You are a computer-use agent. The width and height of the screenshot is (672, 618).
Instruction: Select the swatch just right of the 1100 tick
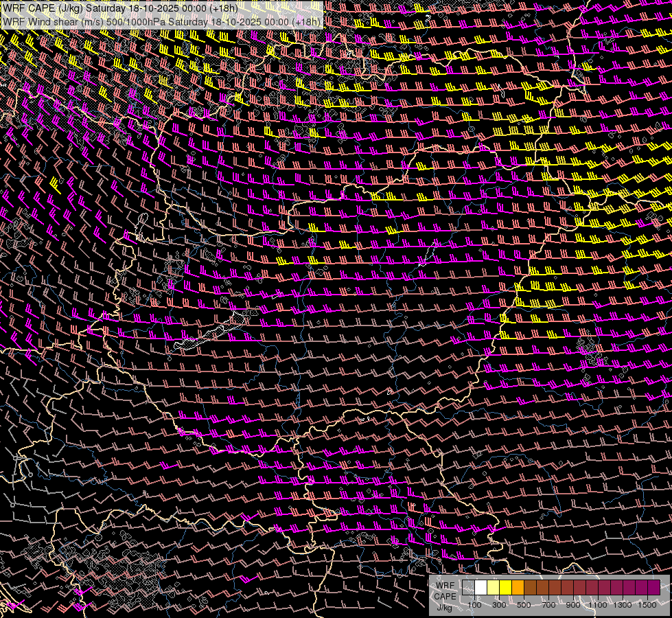(x=605, y=587)
